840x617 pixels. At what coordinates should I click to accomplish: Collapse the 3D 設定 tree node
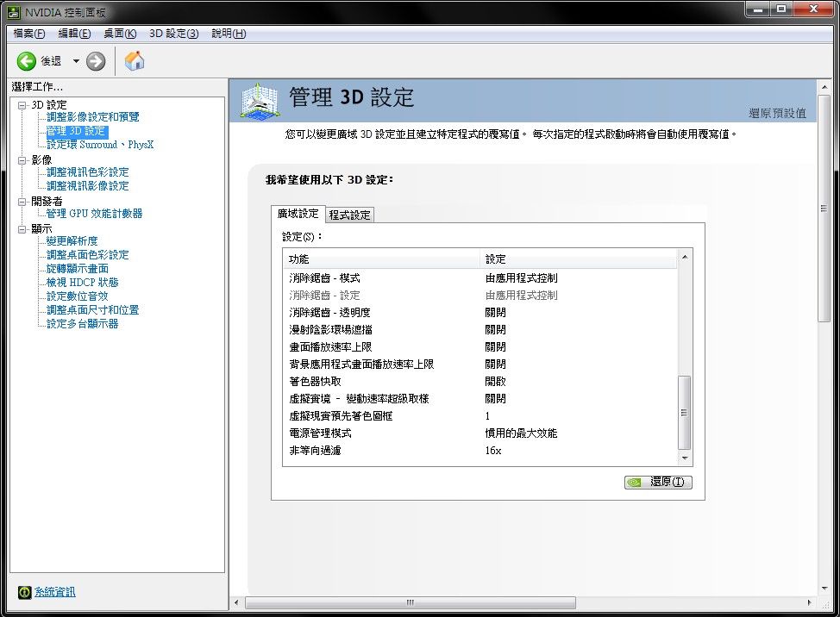[x=22, y=105]
